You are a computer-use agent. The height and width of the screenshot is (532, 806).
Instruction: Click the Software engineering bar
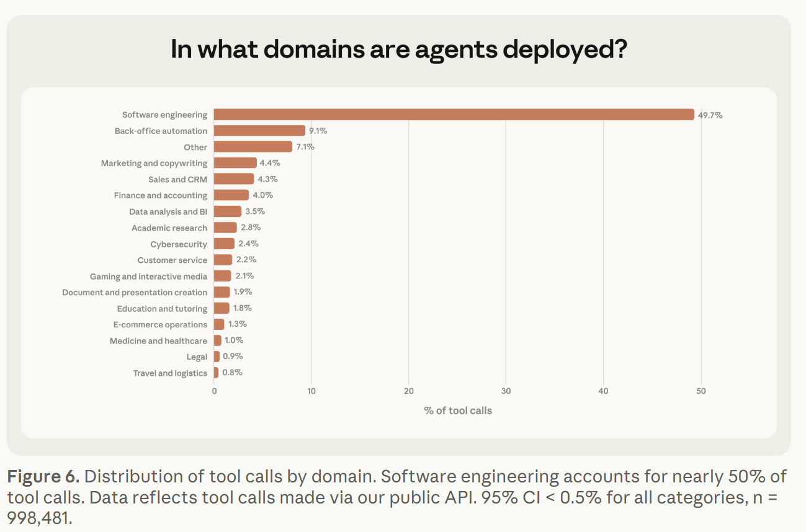(454, 115)
